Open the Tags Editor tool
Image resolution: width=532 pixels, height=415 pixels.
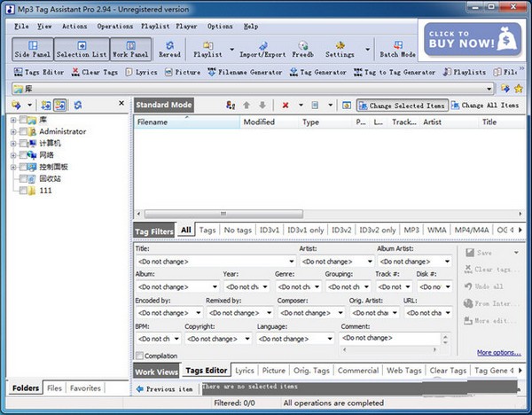tap(38, 72)
